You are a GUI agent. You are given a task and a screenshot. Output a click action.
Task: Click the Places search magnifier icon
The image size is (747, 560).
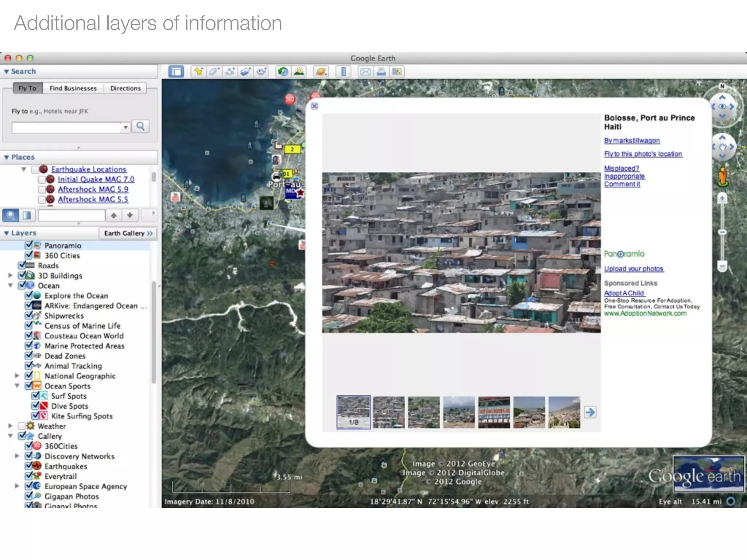[11, 215]
